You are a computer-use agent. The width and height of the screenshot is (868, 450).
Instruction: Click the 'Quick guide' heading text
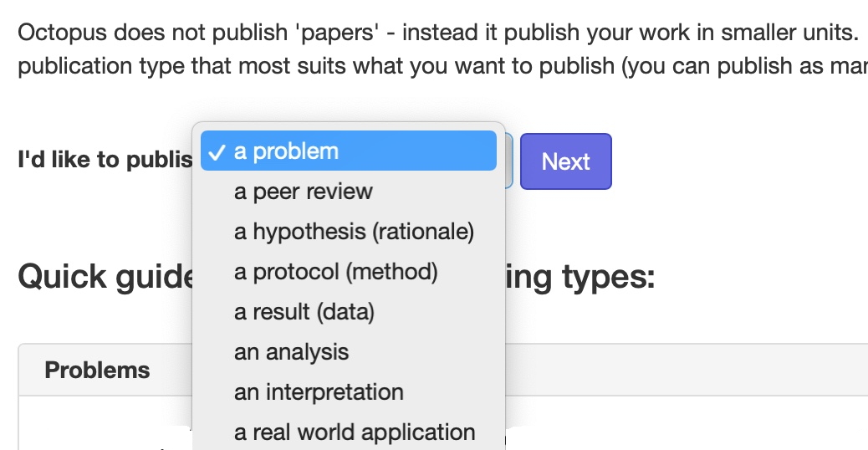tap(102, 277)
